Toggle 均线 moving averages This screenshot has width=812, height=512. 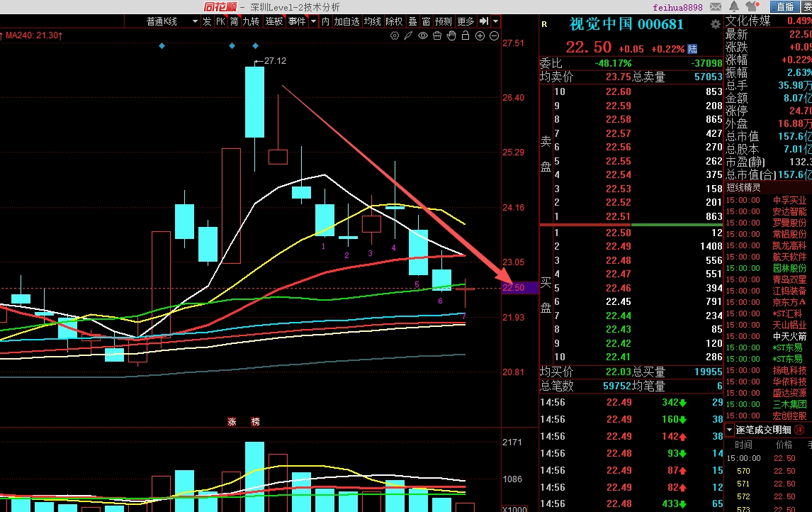pyautogui.click(x=372, y=21)
